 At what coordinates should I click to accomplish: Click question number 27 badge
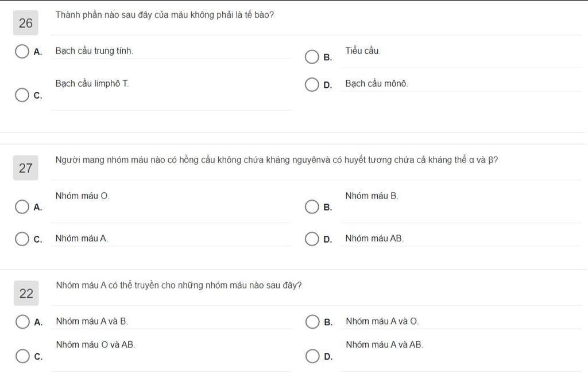pos(25,168)
